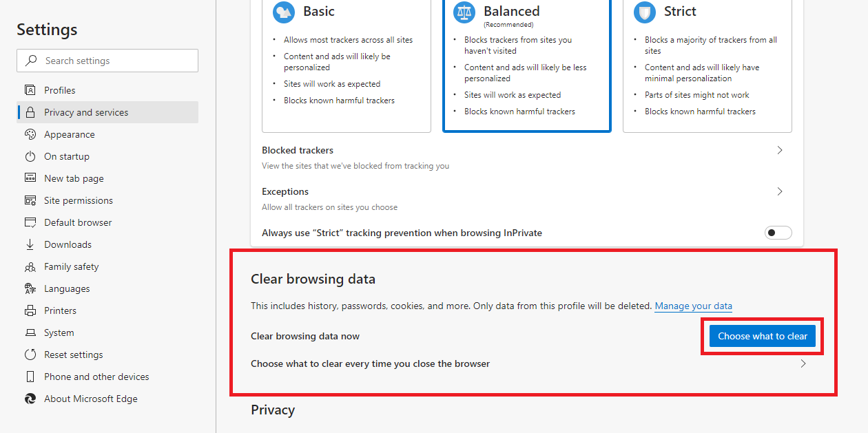Image resolution: width=868 pixels, height=433 pixels.
Task: Open the Family safety settings page
Action: click(x=72, y=266)
